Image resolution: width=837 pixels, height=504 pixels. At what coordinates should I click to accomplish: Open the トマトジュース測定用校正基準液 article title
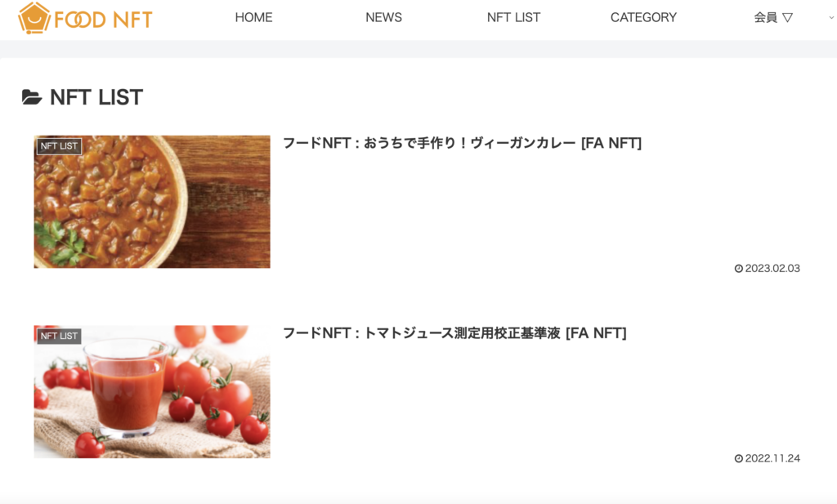pos(454,332)
